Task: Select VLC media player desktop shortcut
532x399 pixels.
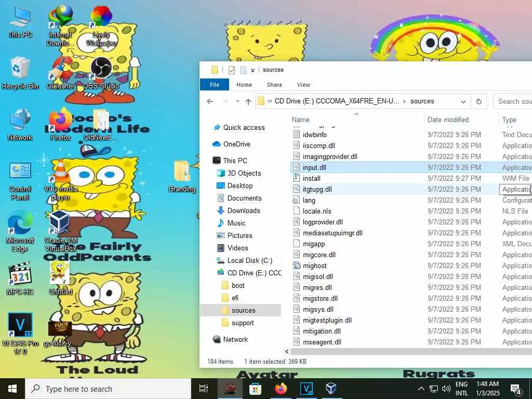Action: pos(60,180)
